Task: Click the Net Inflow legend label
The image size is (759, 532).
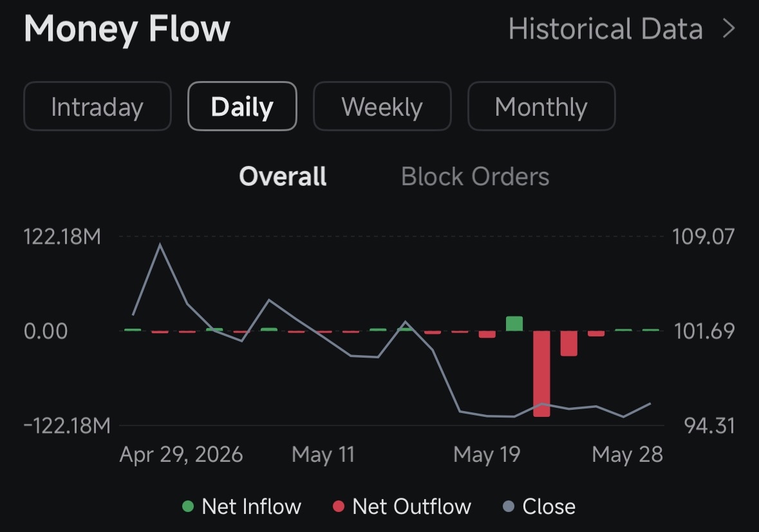Action: click(251, 506)
